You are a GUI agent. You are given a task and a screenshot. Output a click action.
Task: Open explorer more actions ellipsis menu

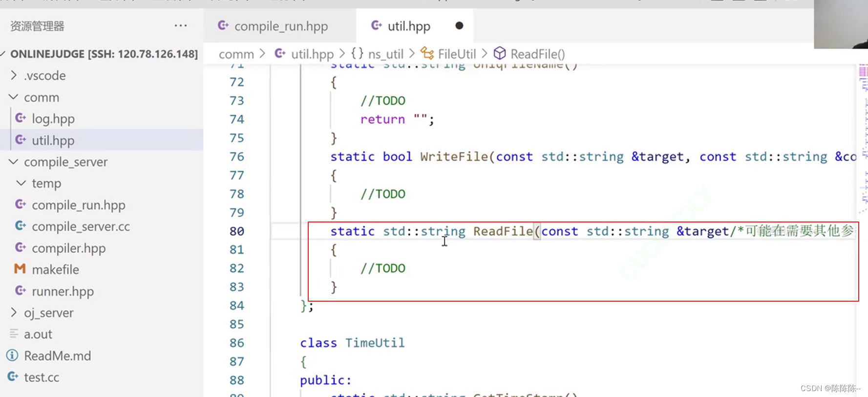pyautogui.click(x=181, y=25)
